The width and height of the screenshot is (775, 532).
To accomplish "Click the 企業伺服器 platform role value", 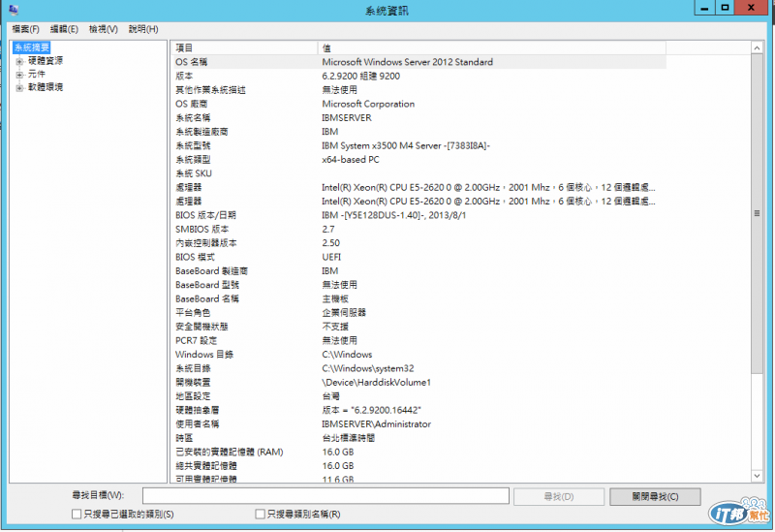I will click(x=344, y=312).
